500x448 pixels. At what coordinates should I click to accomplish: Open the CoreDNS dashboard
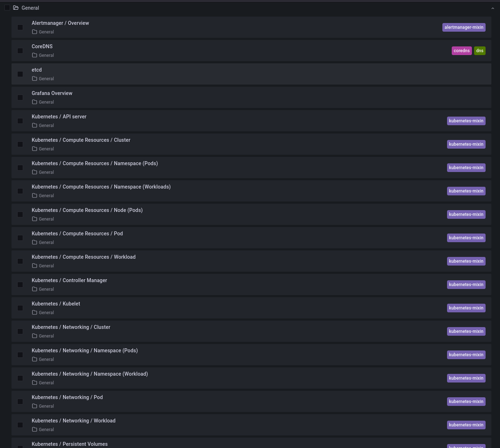42,46
